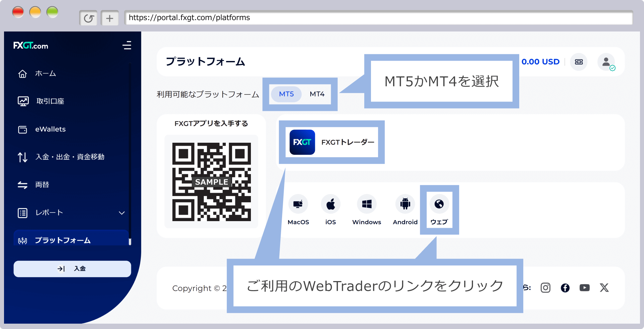Click the red close window button
The width and height of the screenshot is (644, 329).
click(18, 12)
